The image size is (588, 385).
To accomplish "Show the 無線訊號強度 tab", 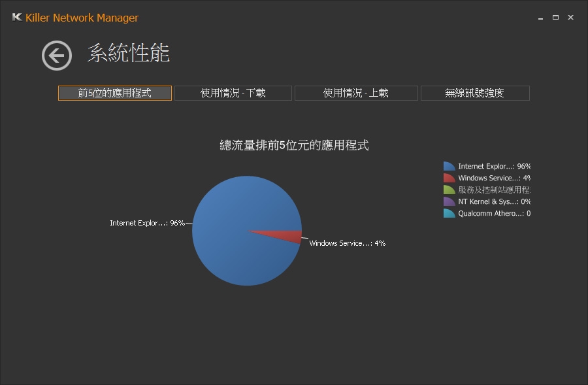I will click(x=475, y=93).
